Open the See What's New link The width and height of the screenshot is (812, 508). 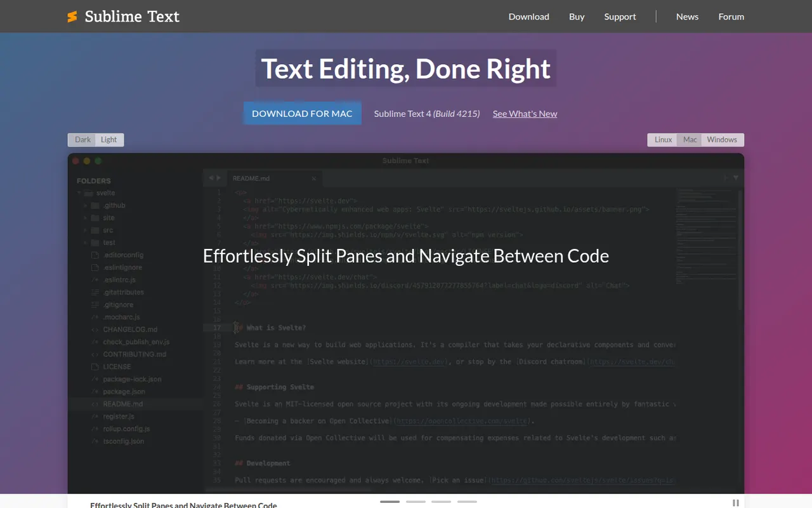(525, 114)
